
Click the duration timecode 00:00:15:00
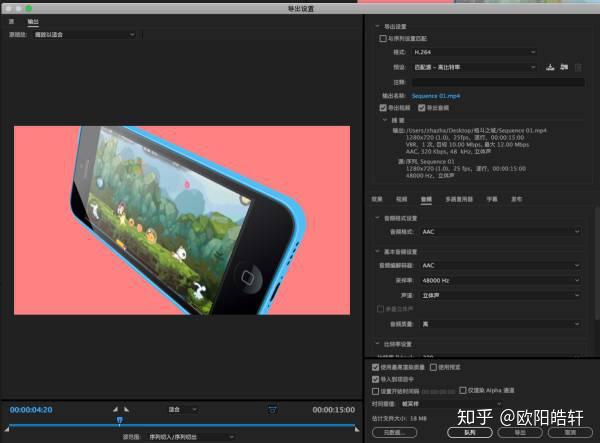pyautogui.click(x=333, y=410)
